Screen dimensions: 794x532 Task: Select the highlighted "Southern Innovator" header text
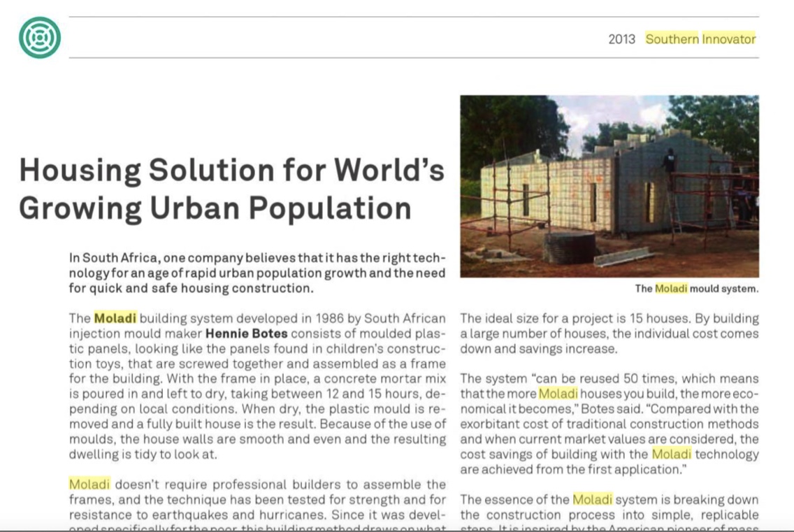(x=700, y=39)
